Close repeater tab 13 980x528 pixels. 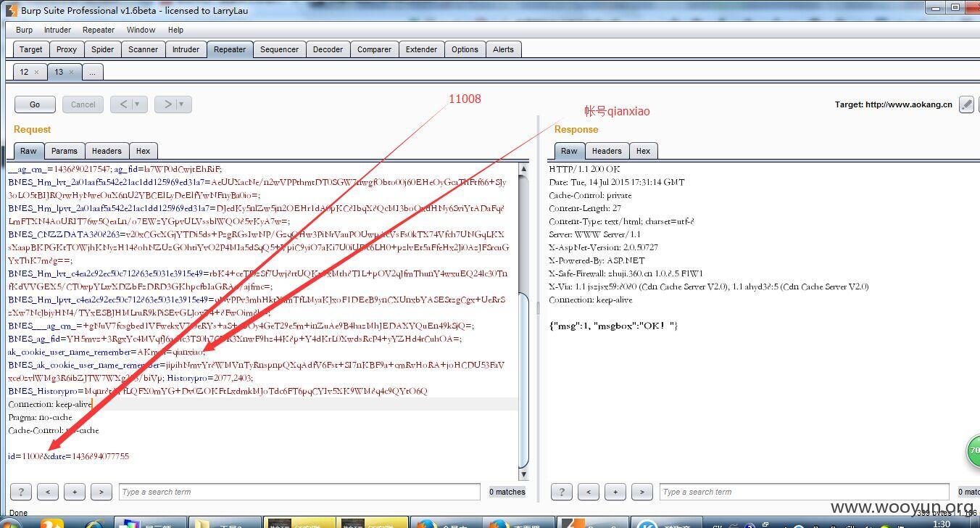(x=71, y=73)
